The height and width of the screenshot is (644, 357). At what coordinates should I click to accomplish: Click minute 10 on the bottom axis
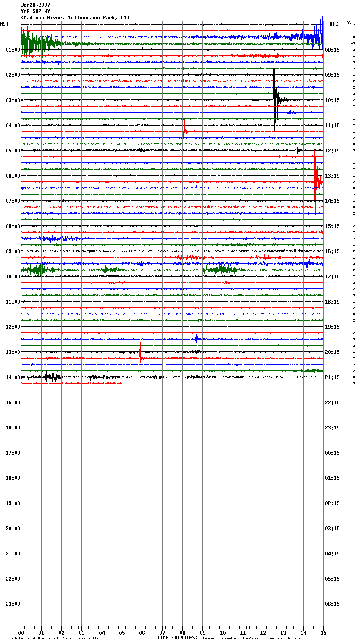pos(223,633)
